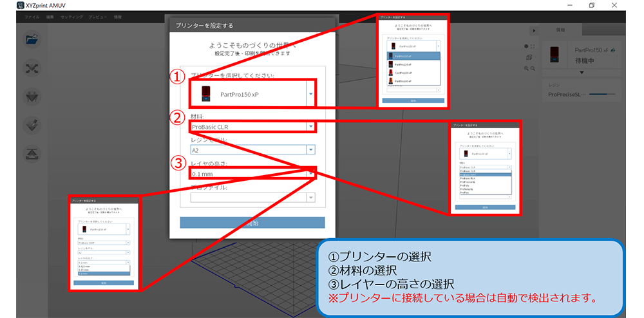Click the resin level progress bar

coord(602,95)
